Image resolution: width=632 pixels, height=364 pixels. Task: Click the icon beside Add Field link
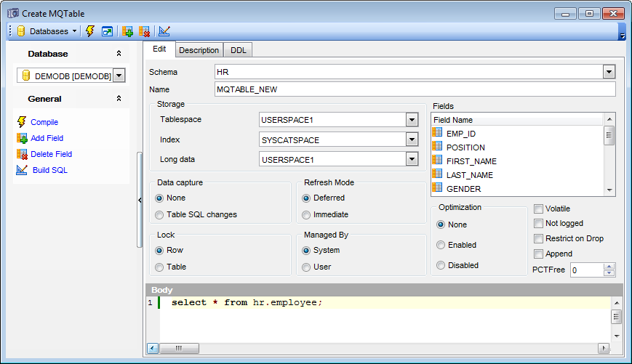(22, 138)
